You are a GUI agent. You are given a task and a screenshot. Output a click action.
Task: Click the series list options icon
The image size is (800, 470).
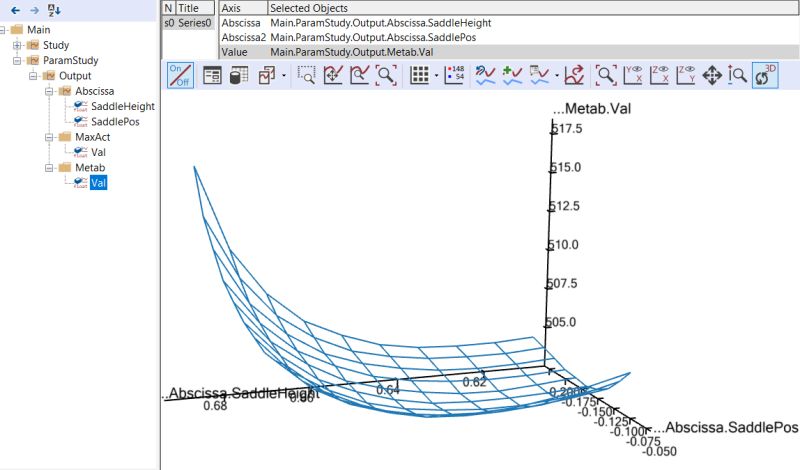tap(539, 76)
